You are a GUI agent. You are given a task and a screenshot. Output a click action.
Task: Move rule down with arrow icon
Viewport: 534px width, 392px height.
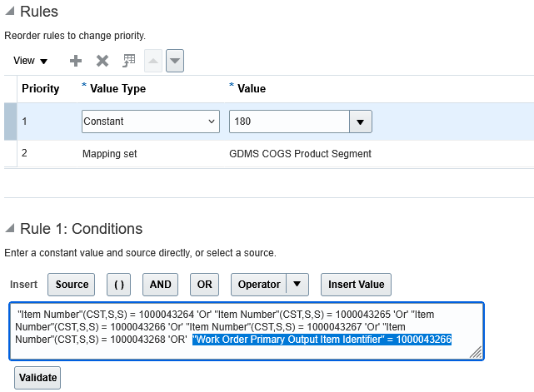175,61
